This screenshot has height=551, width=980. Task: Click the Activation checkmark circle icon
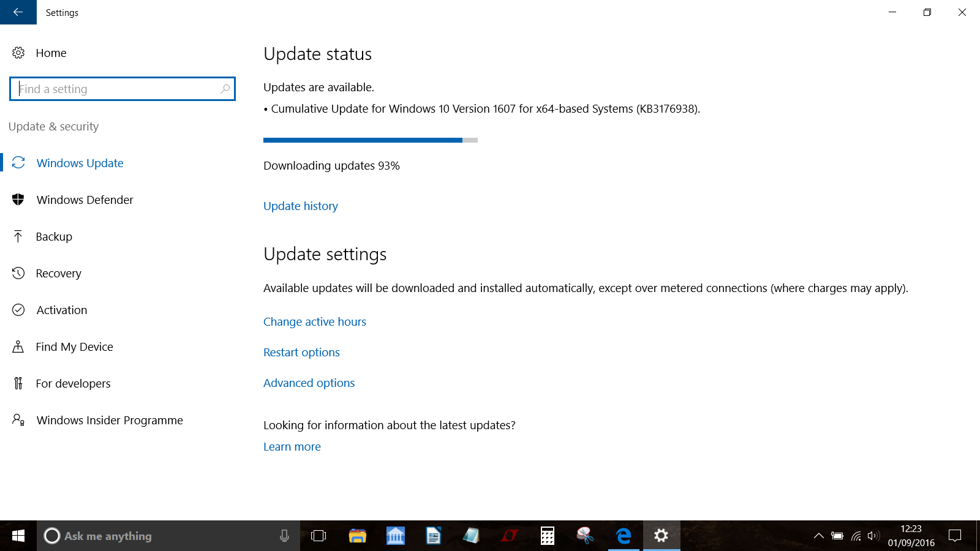coord(18,310)
